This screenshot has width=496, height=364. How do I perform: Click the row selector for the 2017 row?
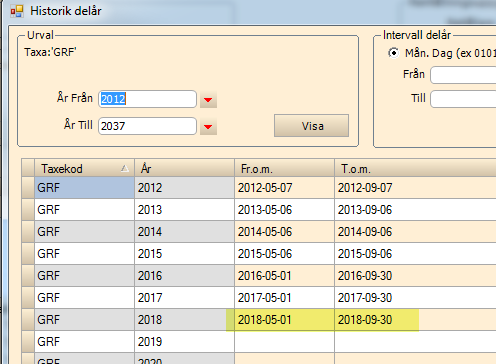pos(28,298)
